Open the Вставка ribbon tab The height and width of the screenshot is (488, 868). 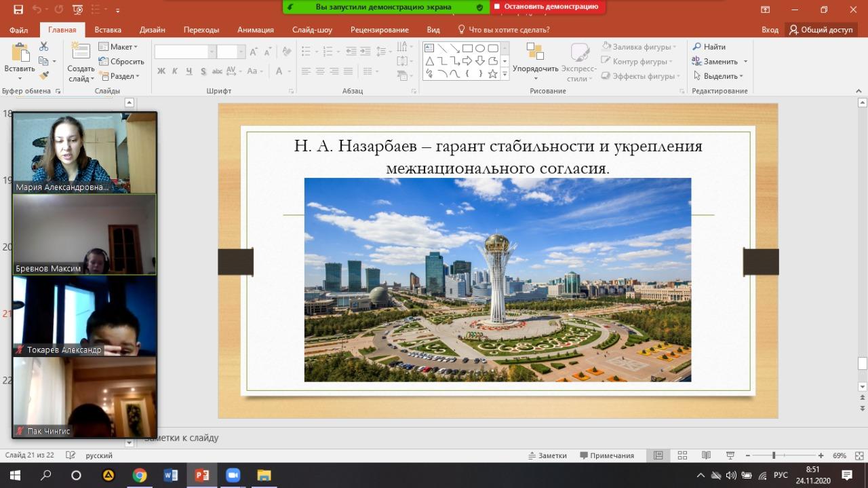point(108,30)
